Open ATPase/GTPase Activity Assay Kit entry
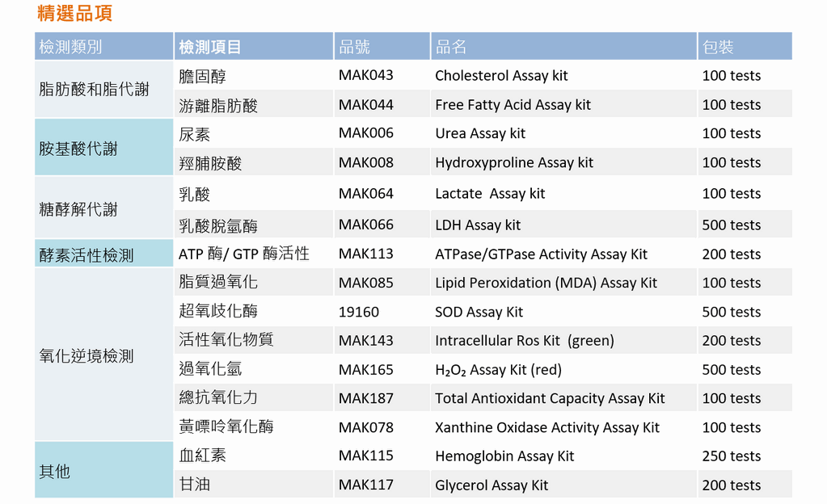827x504 pixels. pos(541,254)
